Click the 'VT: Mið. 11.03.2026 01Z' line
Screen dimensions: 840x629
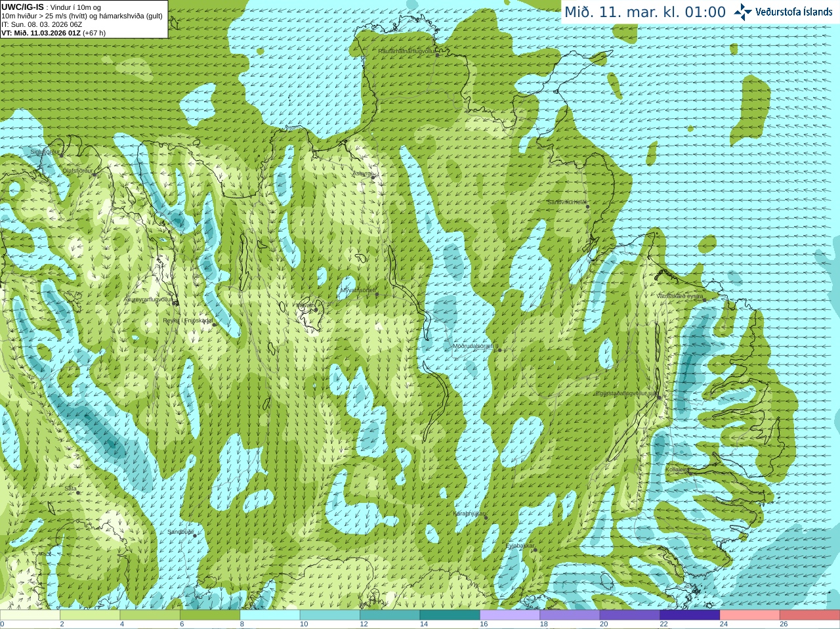click(54, 33)
